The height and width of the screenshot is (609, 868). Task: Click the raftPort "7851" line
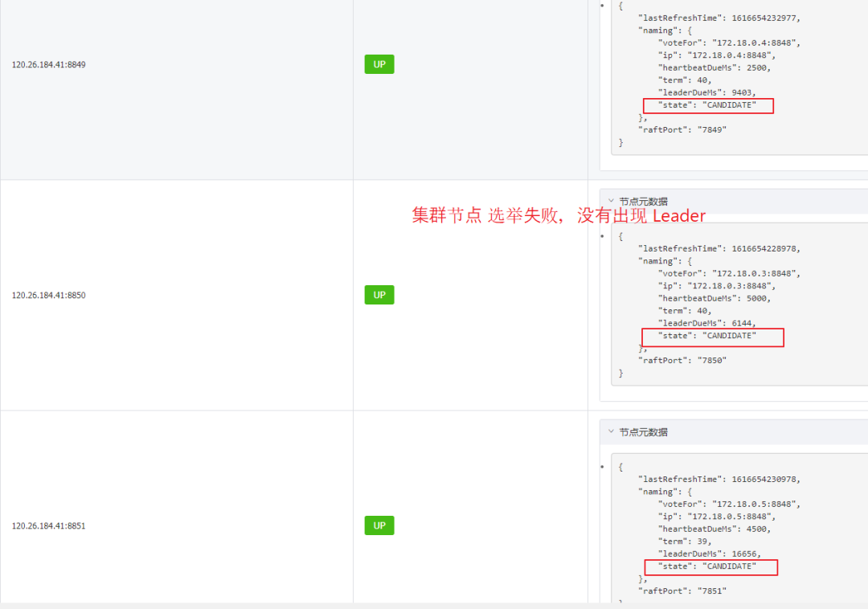(x=682, y=591)
